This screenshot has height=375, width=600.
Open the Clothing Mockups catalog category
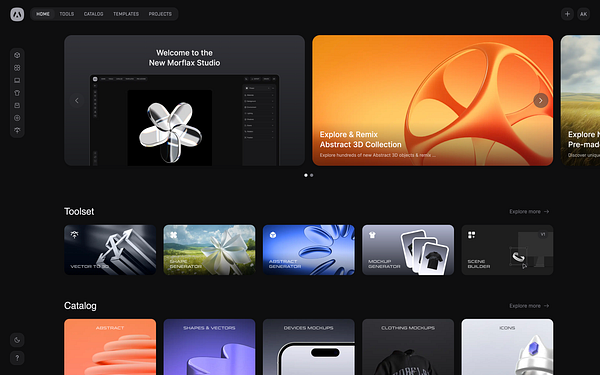[408, 347]
